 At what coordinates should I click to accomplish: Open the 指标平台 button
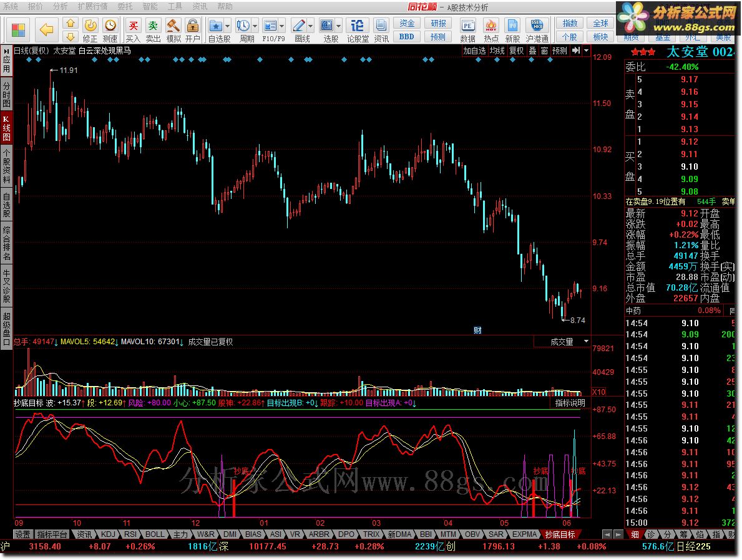[x=52, y=534]
